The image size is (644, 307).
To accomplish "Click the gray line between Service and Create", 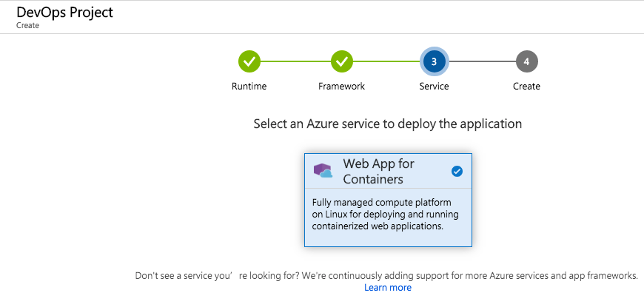I will tap(481, 61).
